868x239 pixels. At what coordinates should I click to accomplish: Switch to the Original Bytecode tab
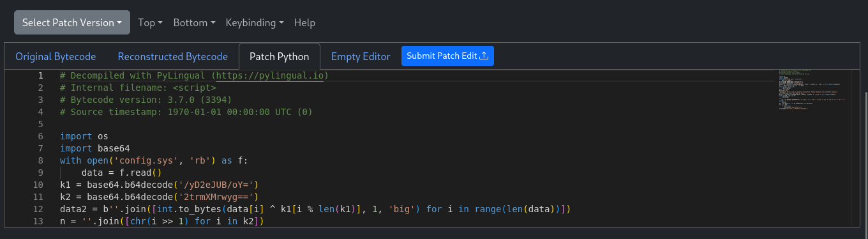(x=56, y=56)
